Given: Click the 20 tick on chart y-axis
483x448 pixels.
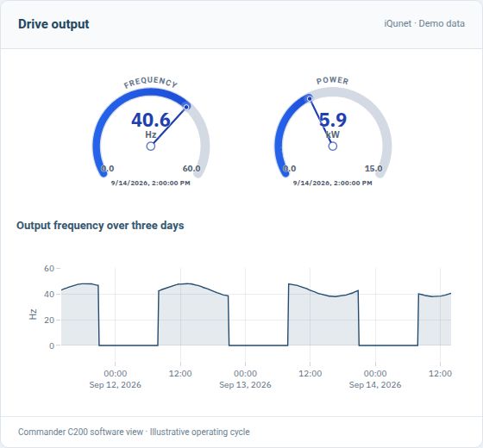Looking at the screenshot, I should pos(49,320).
